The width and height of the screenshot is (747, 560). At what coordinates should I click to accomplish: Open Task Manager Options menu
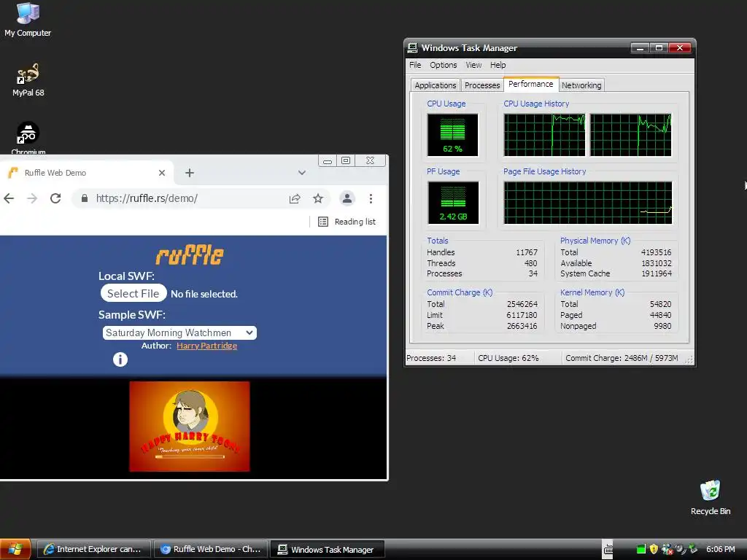tap(443, 65)
